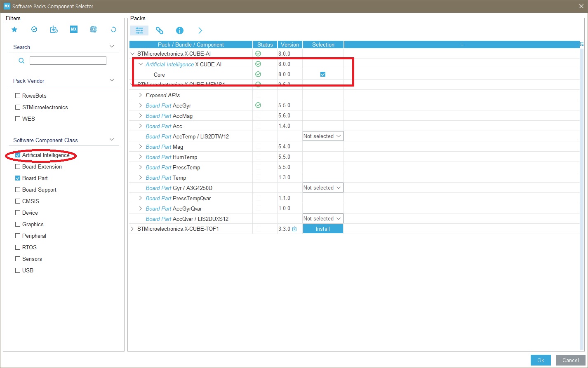Check the USB class filter
Image resolution: width=588 pixels, height=368 pixels.
click(x=18, y=270)
